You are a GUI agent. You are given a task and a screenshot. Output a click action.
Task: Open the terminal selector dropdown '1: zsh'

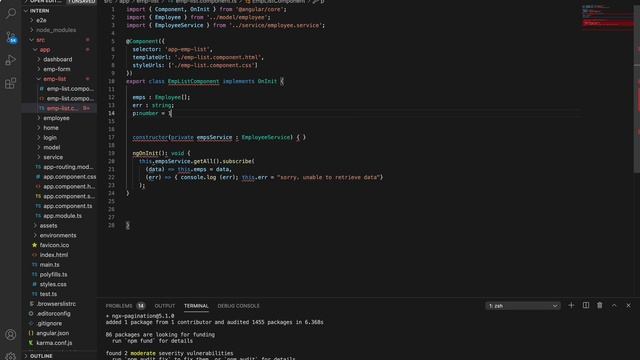(523, 306)
